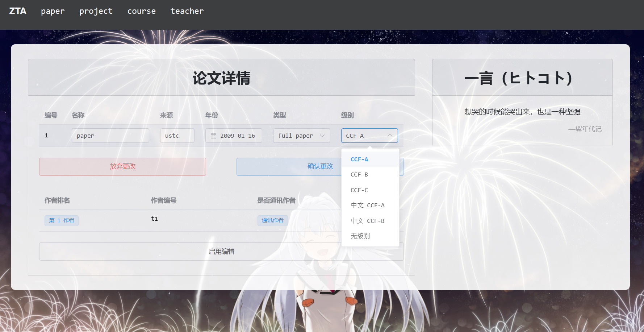The width and height of the screenshot is (644, 332).
Task: Click the quote source 翼年代记
Action: click(585, 129)
